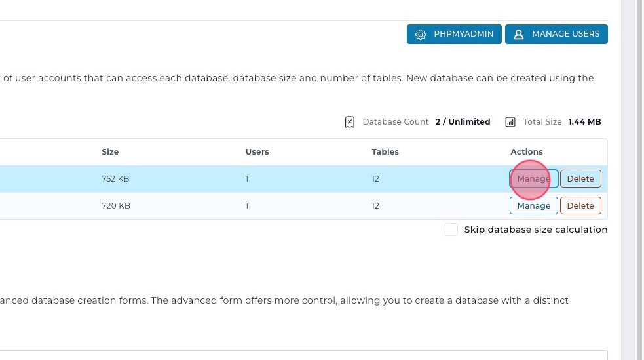Sort by the Tables column header
644x360 pixels.
(x=385, y=152)
